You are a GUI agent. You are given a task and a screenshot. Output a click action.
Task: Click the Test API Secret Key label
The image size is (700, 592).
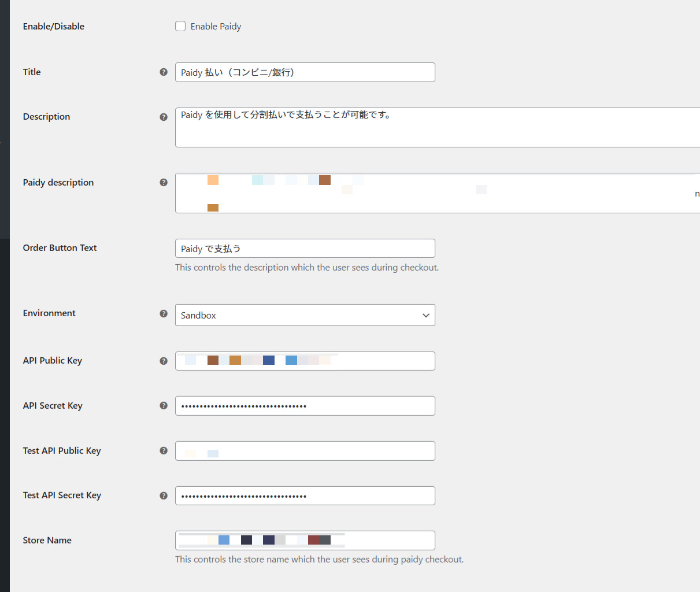pyautogui.click(x=62, y=495)
